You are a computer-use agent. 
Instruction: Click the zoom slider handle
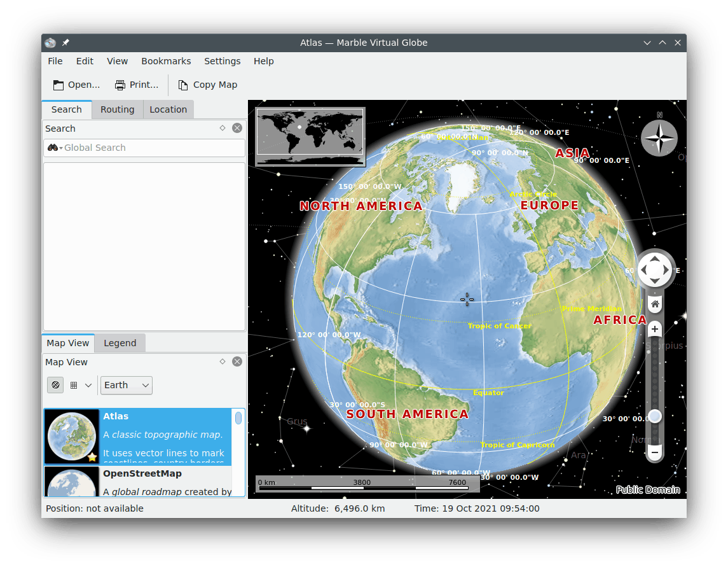pos(655,416)
